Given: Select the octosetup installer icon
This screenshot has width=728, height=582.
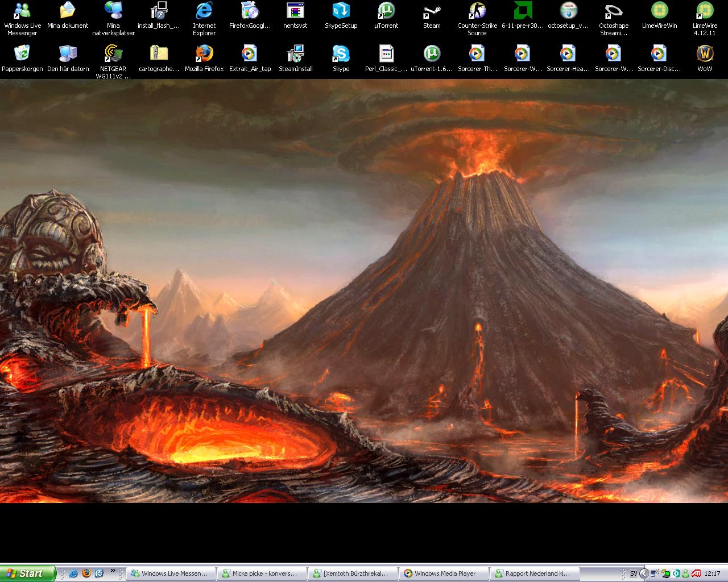Looking at the screenshot, I should tap(568, 15).
